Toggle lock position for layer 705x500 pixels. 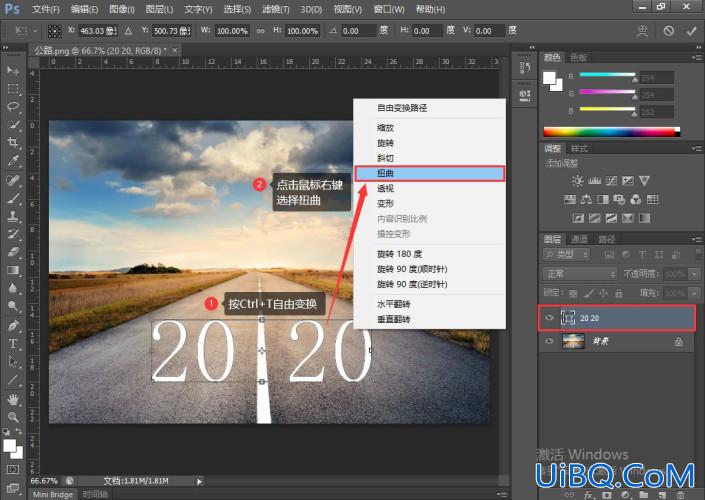(x=603, y=294)
